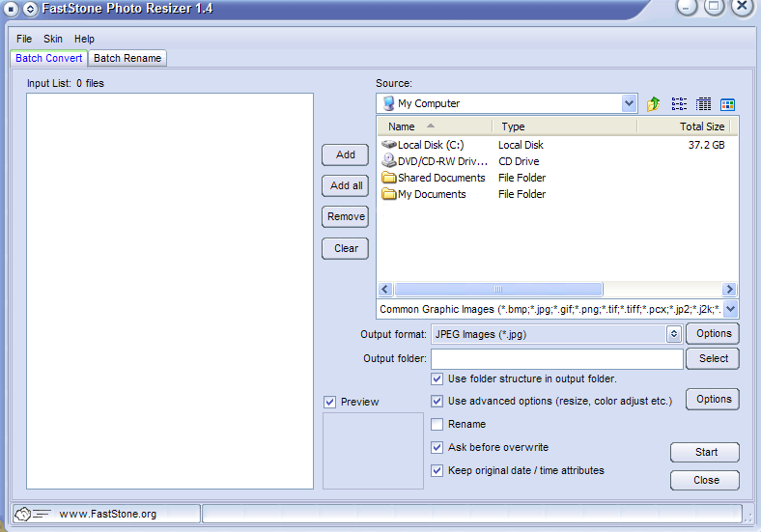Click the empty preview thumbnail box
This screenshot has height=532, width=761.
pyautogui.click(x=373, y=451)
